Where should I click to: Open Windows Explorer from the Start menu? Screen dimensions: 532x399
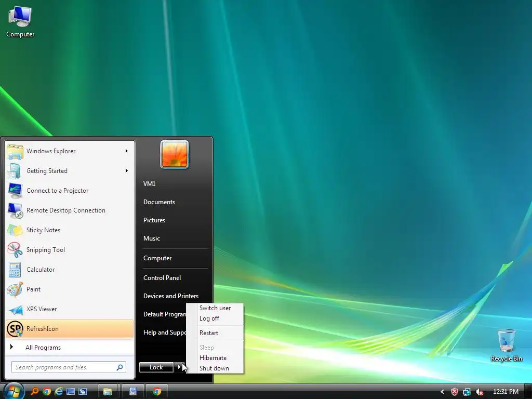coord(70,151)
